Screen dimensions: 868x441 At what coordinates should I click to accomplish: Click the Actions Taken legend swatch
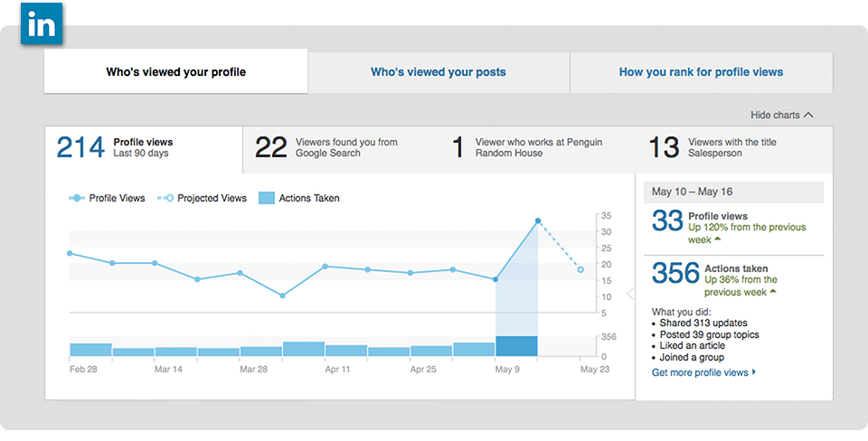267,198
